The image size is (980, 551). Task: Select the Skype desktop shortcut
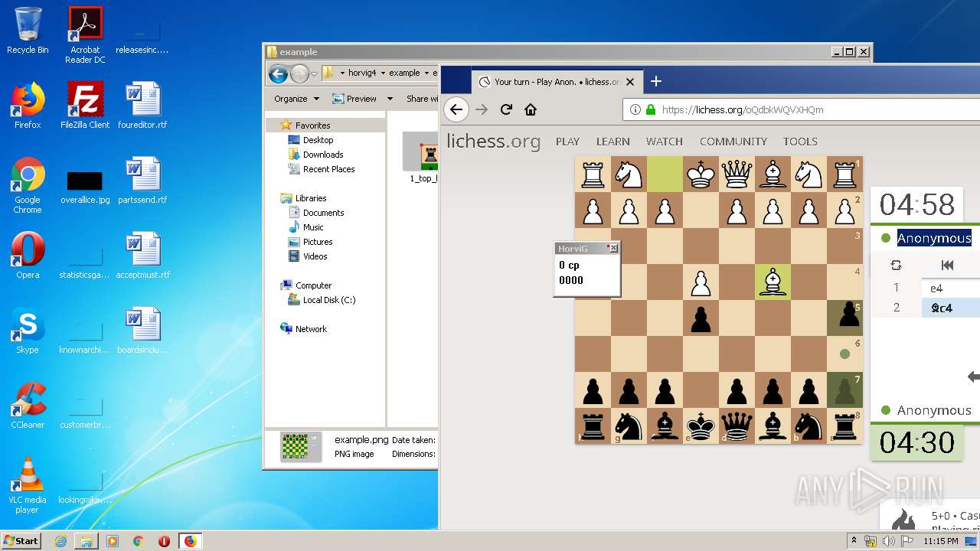tap(28, 331)
